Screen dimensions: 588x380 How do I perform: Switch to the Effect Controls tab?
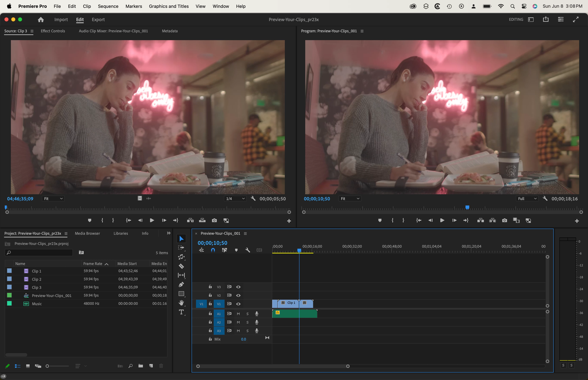tap(53, 31)
